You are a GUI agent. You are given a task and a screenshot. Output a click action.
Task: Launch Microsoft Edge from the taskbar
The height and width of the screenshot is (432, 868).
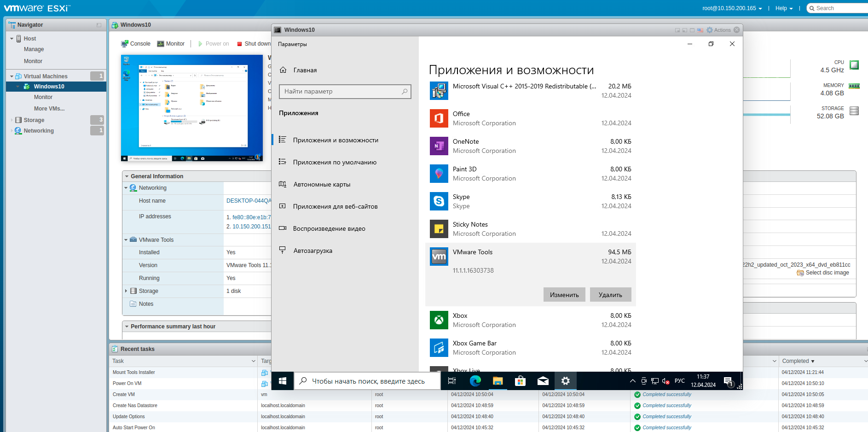475,381
